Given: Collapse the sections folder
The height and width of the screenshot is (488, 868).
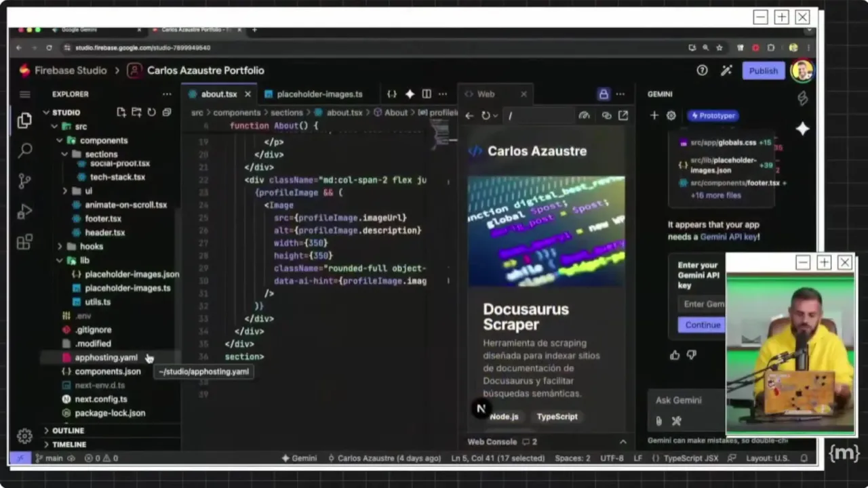Looking at the screenshot, I should tap(65, 155).
